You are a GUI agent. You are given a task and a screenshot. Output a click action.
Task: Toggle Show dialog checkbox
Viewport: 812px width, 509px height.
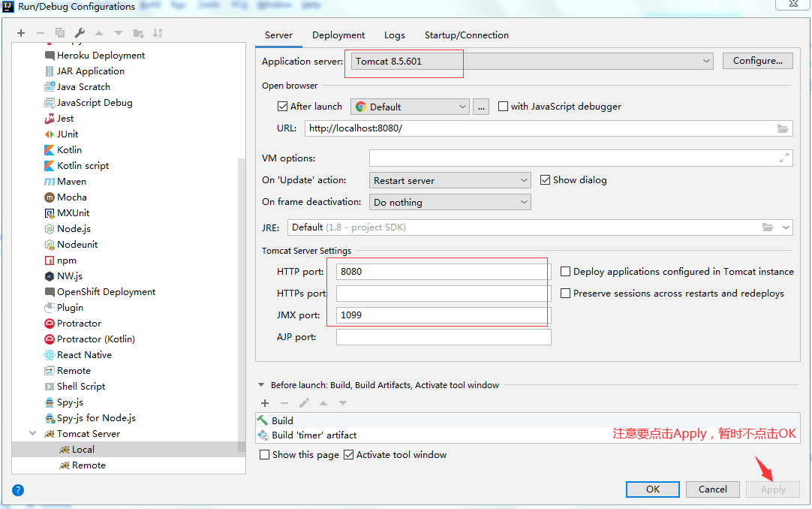click(545, 179)
